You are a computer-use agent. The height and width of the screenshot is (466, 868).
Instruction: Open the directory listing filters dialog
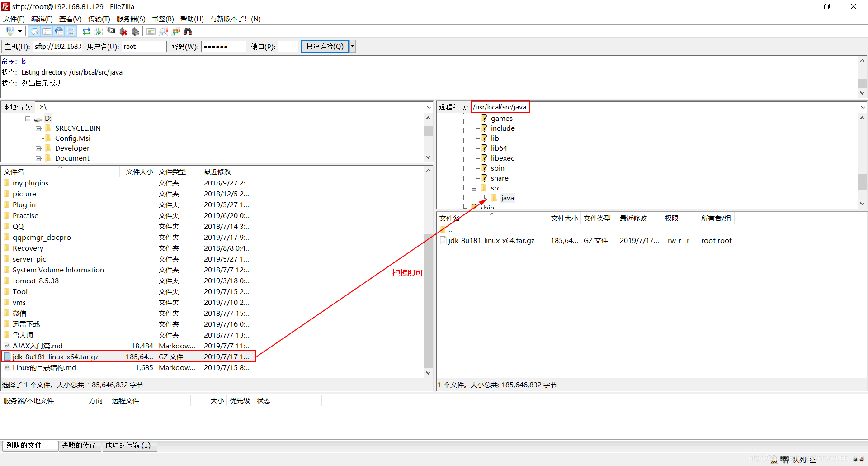[x=151, y=31]
